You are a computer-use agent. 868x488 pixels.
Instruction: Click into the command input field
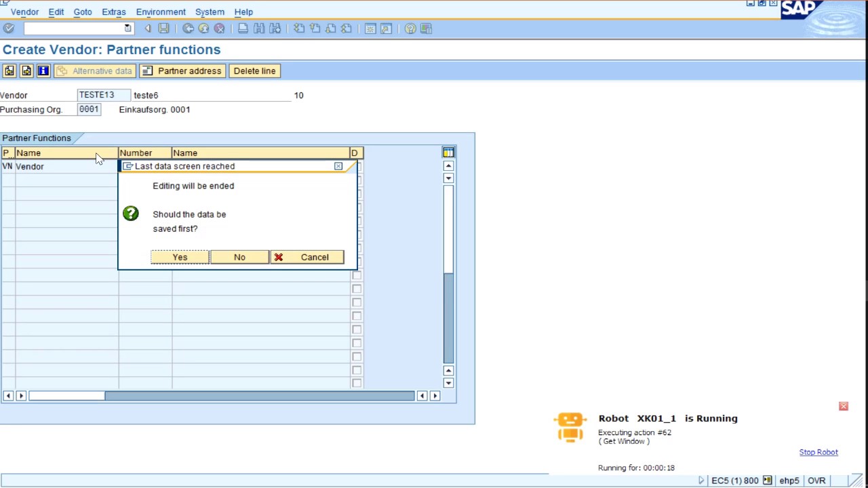click(x=73, y=28)
